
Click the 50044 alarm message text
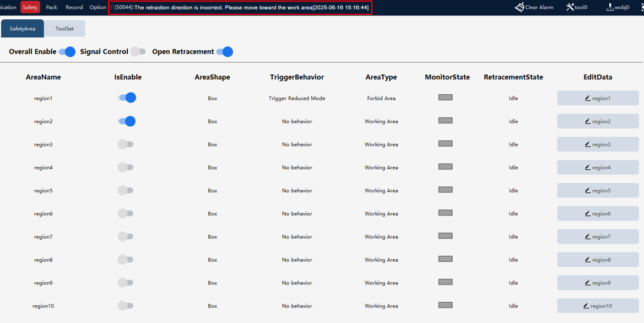click(242, 7)
